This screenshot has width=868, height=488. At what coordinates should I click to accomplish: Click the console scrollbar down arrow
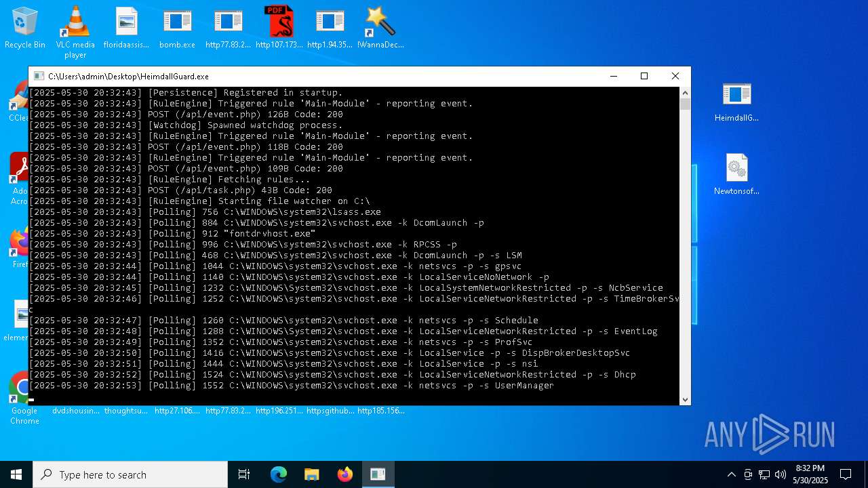(x=685, y=400)
